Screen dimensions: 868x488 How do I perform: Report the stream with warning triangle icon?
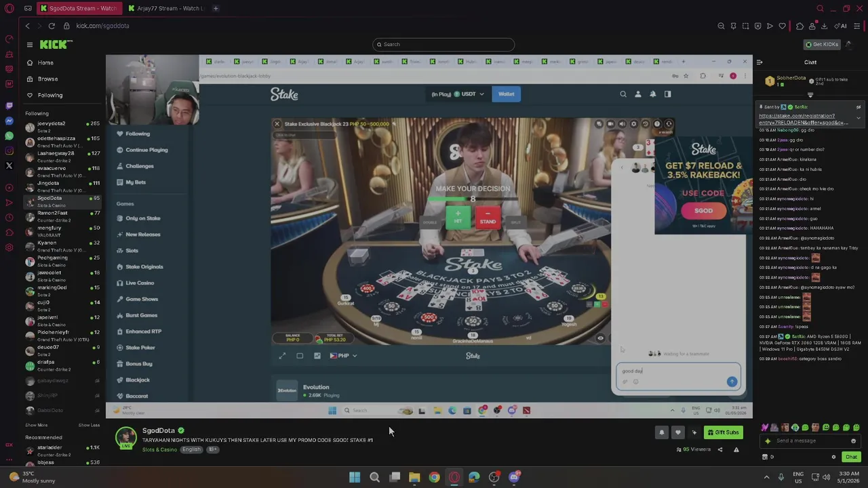click(x=736, y=449)
